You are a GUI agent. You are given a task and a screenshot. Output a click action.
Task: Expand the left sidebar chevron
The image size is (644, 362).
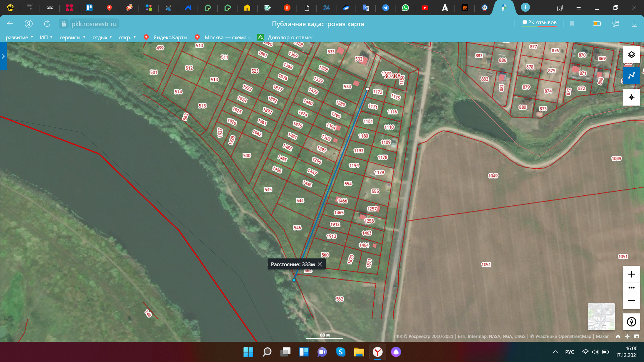coord(3,56)
